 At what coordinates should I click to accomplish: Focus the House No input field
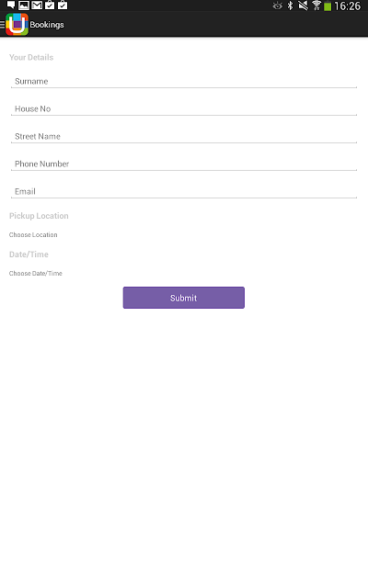click(x=184, y=108)
